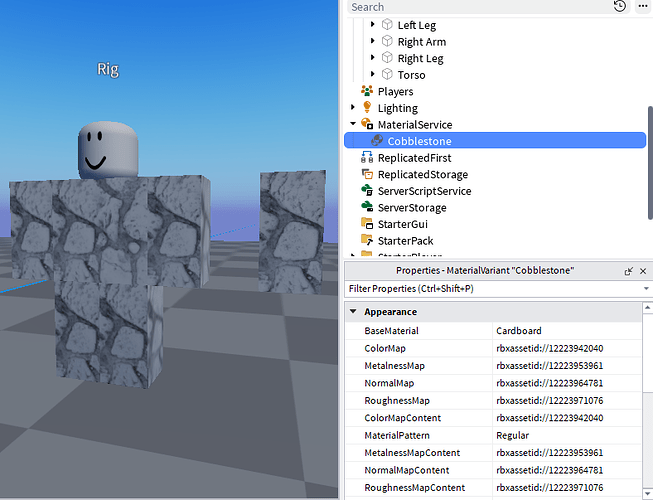The width and height of the screenshot is (653, 500).
Task: Click the MaterialService icon
Action: [x=367, y=124]
